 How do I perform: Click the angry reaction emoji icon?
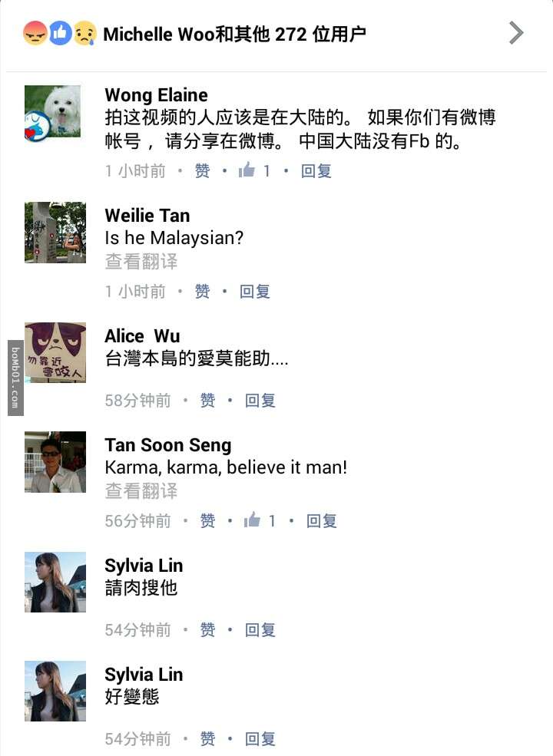point(35,33)
